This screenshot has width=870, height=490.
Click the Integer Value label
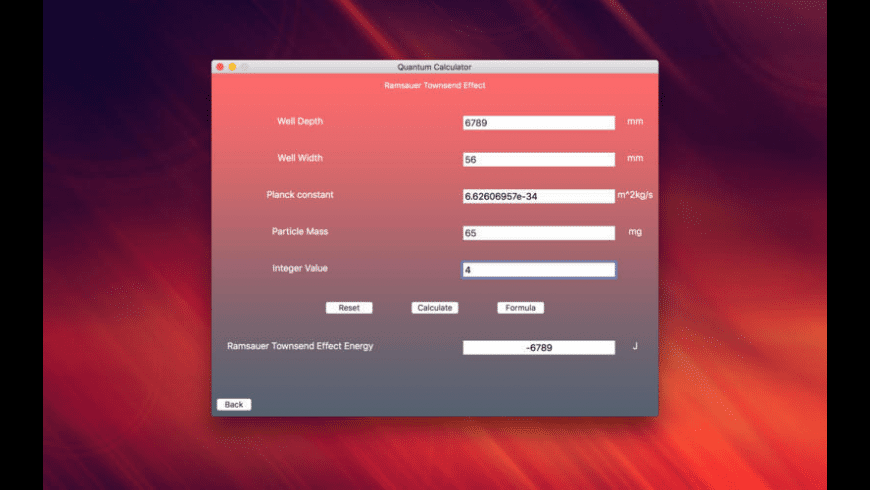300,268
